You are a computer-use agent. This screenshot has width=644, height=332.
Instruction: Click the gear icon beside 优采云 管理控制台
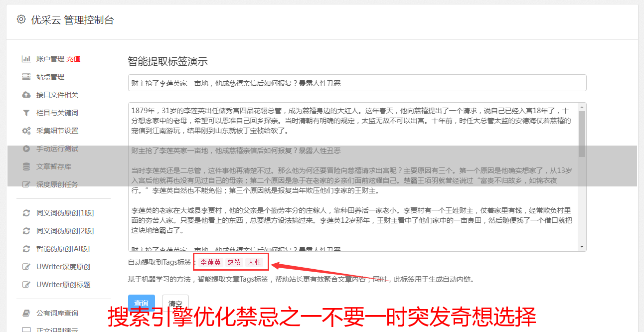point(21,19)
